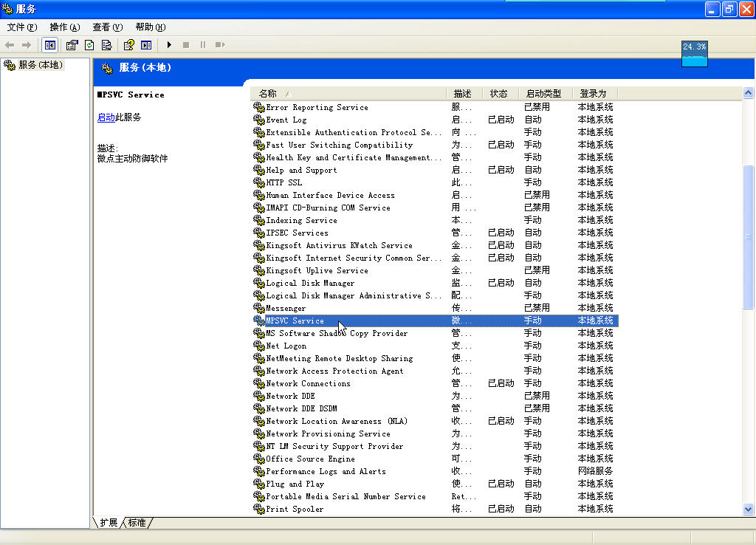Sort by the 启动类型 column header
The width and height of the screenshot is (756, 545).
(546, 94)
